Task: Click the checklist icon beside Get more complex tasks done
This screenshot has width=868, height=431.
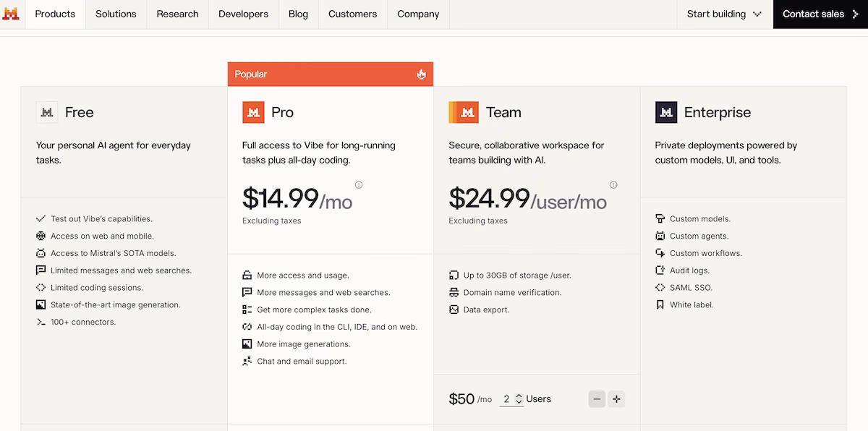Action: click(247, 310)
